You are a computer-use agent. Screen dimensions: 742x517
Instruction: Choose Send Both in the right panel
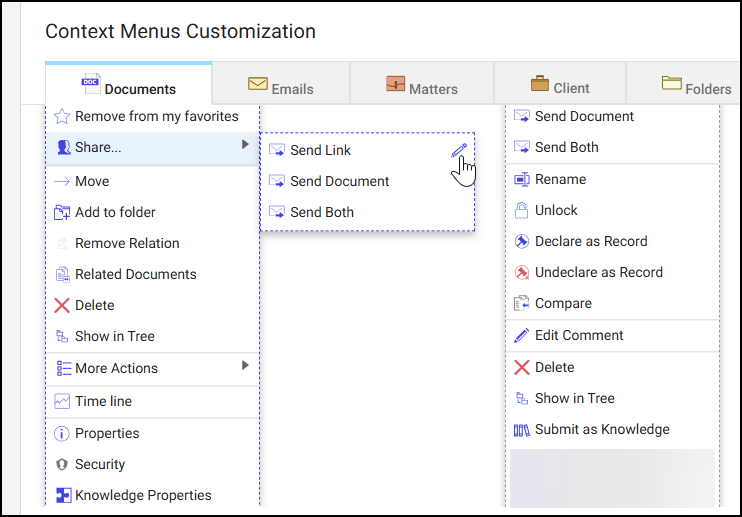point(612,148)
